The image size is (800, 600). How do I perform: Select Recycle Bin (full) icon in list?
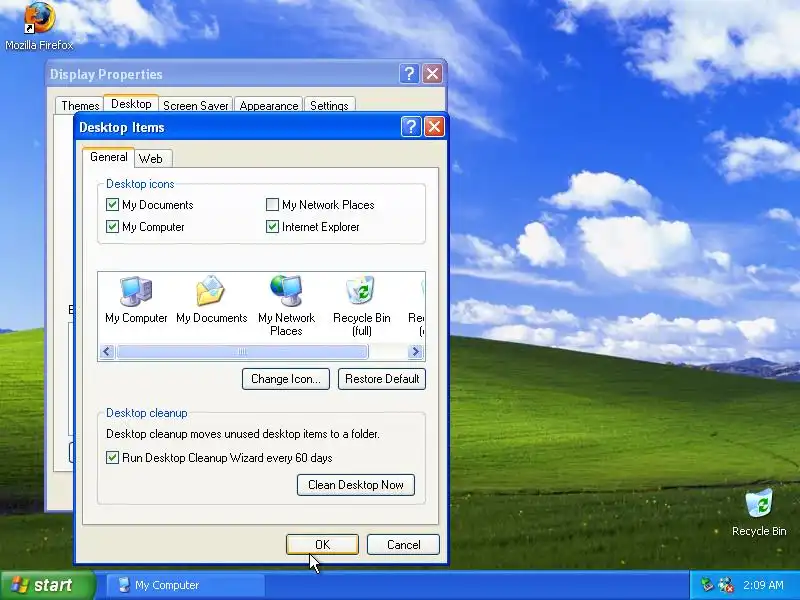(361, 306)
